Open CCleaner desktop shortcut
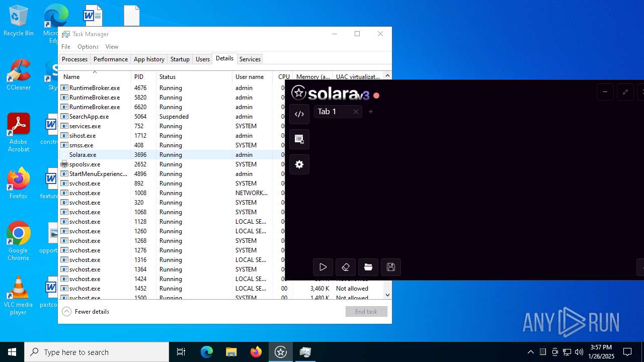 coord(19,74)
